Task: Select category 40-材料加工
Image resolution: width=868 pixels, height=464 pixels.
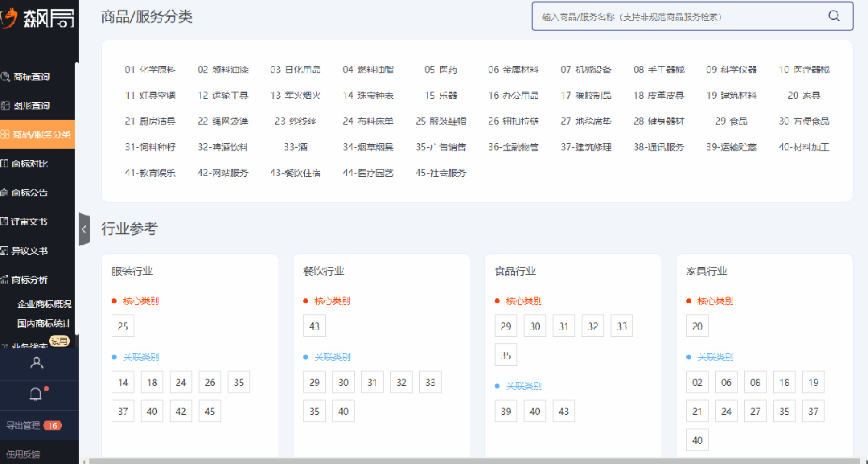Action: (804, 147)
